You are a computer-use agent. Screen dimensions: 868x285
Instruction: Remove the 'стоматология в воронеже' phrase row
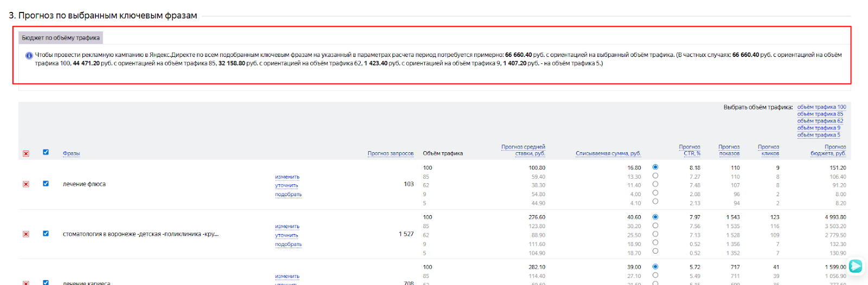[x=26, y=234]
